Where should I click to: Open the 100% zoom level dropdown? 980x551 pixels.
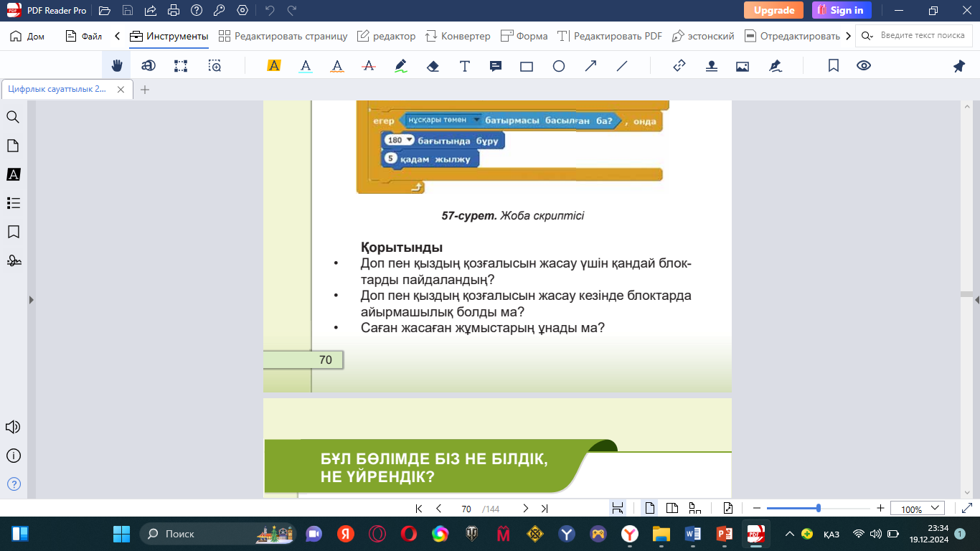[917, 509]
